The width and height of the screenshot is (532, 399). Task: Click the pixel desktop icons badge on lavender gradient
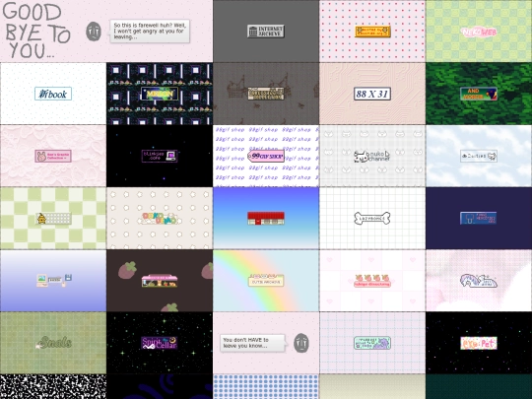coord(53,280)
